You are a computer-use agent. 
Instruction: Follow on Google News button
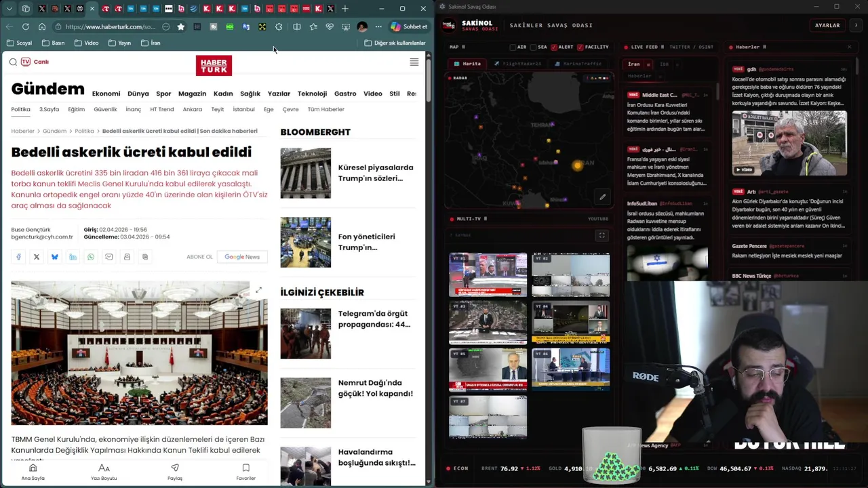click(242, 257)
